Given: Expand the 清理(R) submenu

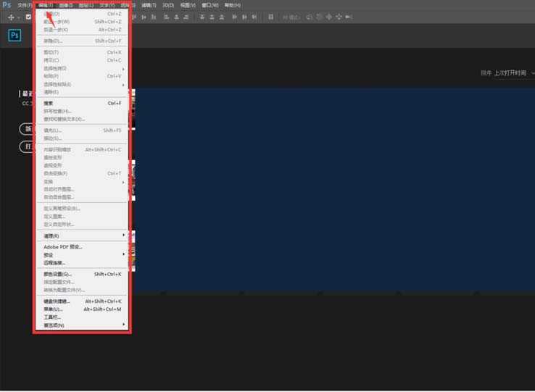Looking at the screenshot, I should (81, 235).
